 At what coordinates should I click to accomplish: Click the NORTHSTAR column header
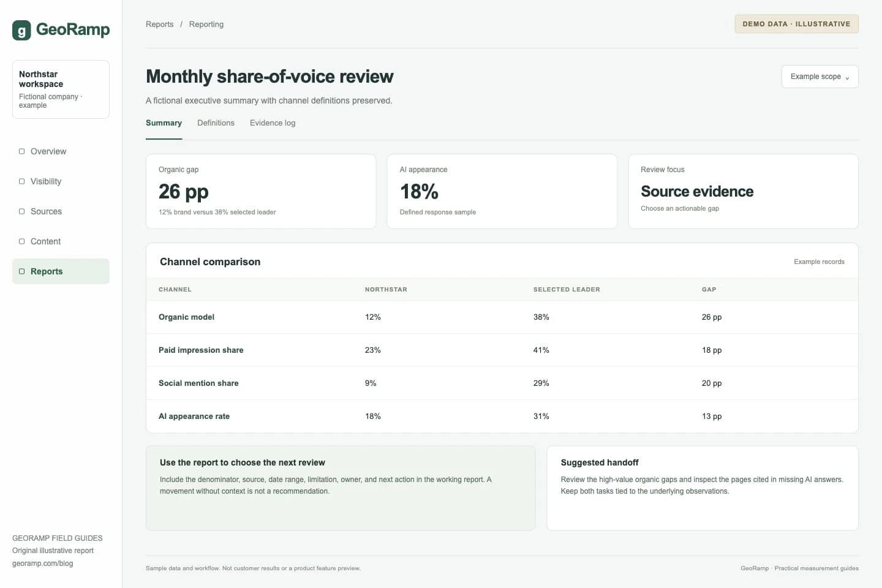click(386, 289)
